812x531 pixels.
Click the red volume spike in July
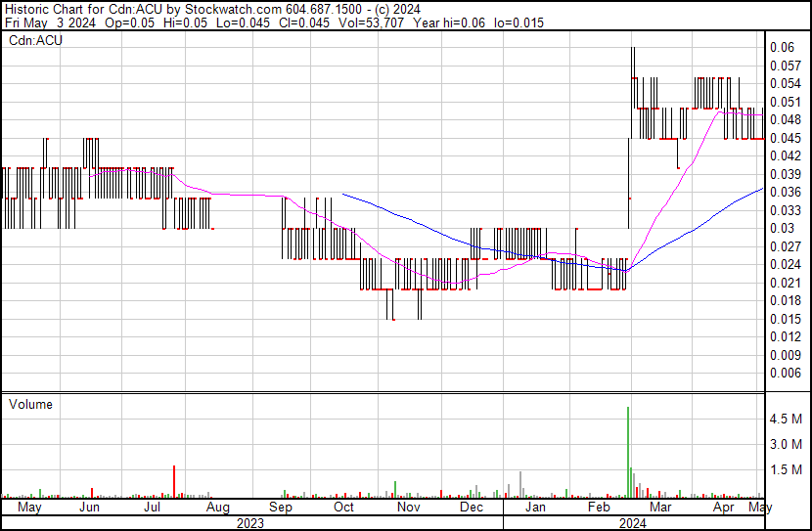[174, 481]
